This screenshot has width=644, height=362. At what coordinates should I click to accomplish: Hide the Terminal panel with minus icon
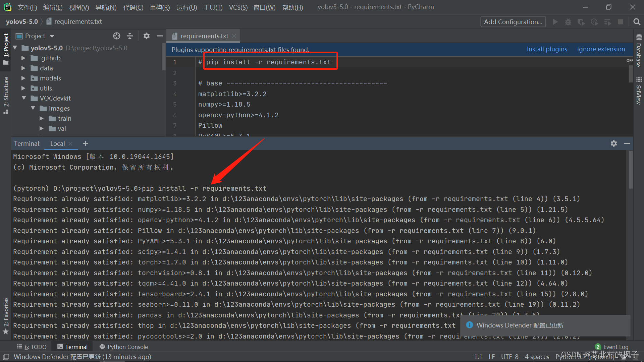click(627, 143)
